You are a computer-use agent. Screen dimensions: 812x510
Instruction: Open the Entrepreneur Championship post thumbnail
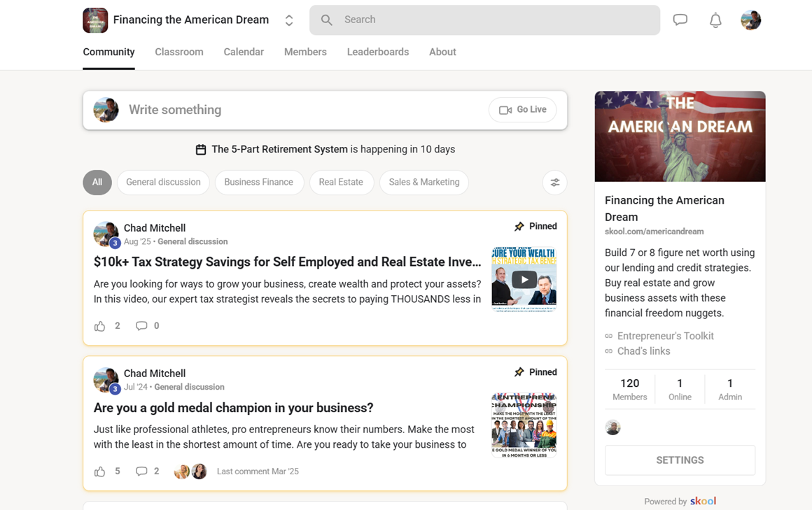point(524,425)
